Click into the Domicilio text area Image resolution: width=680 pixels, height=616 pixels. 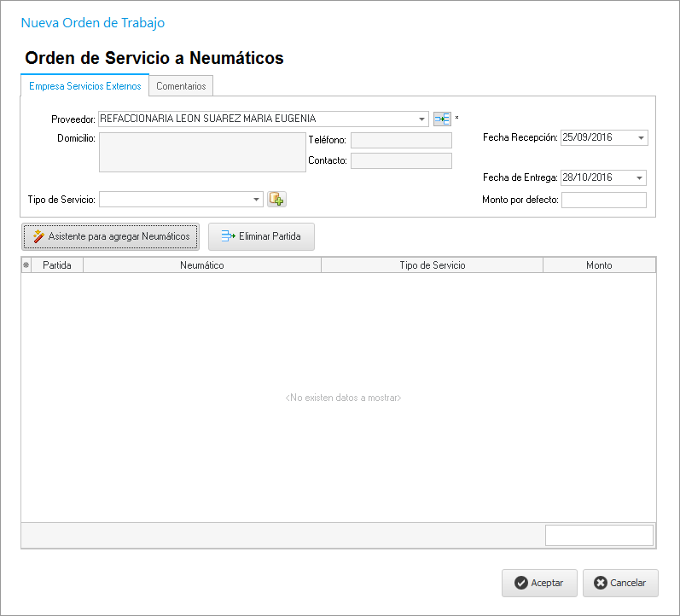point(201,152)
